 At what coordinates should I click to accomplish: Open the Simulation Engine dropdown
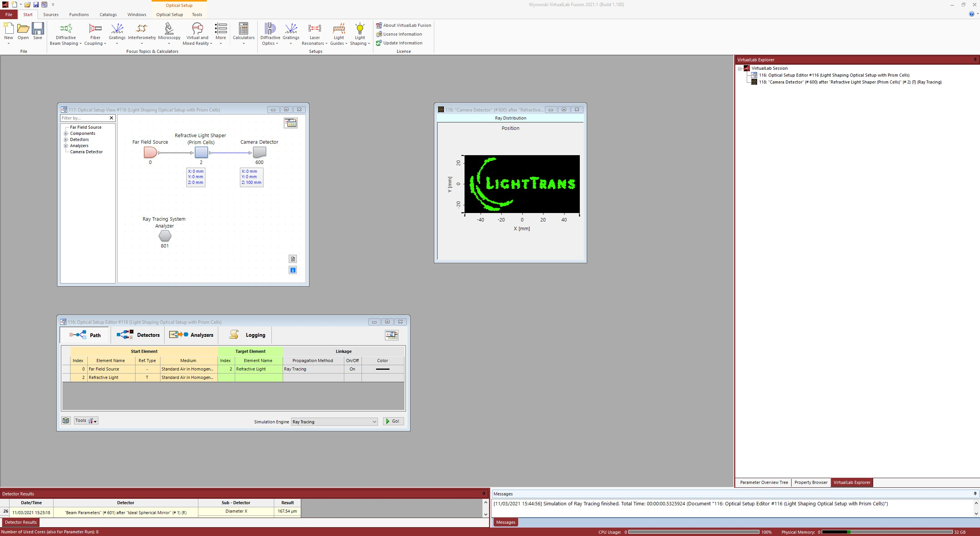pyautogui.click(x=334, y=422)
